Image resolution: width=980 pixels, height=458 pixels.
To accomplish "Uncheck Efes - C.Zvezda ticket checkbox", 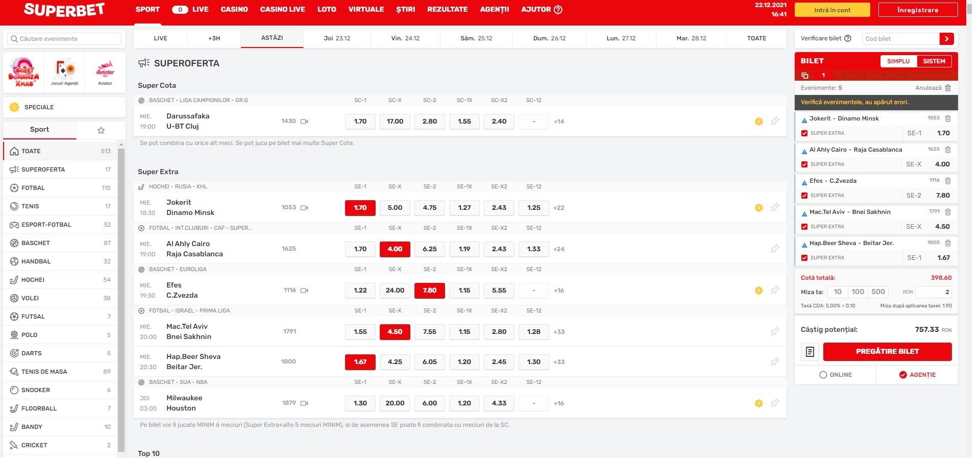I will coord(804,196).
